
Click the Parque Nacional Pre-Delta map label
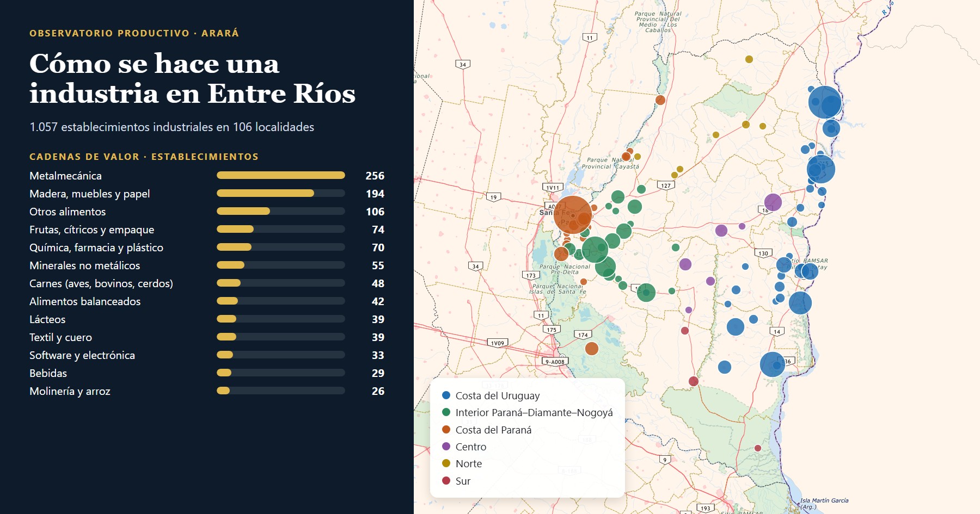tap(565, 269)
